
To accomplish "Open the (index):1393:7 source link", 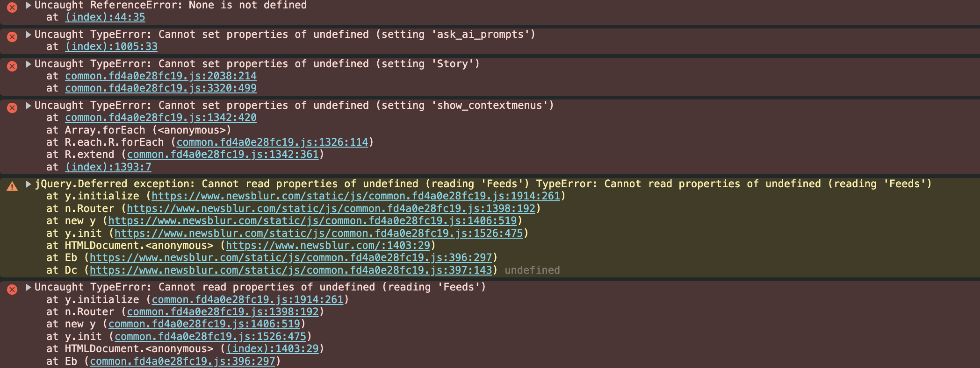I will [108, 167].
